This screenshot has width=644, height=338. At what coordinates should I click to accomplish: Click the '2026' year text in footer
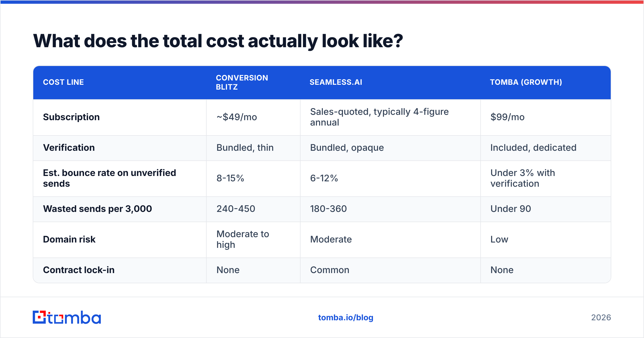601,318
